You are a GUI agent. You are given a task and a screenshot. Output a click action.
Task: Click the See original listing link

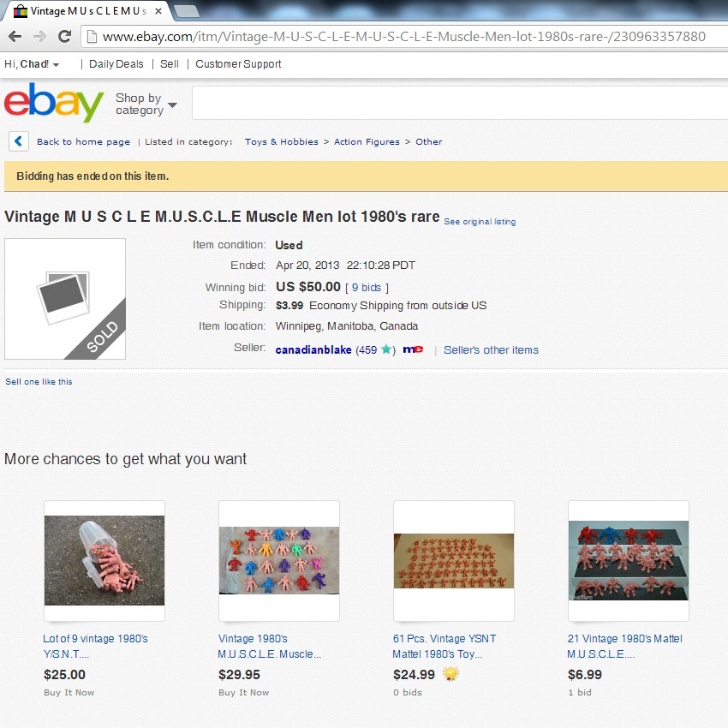[x=480, y=222]
